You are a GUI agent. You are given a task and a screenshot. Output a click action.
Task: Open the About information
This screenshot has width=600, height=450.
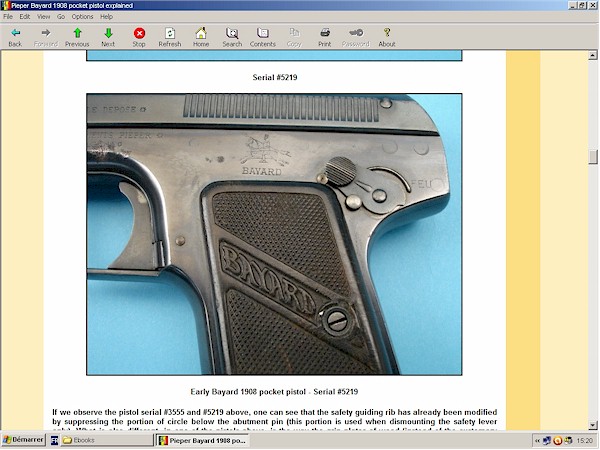pyautogui.click(x=387, y=37)
